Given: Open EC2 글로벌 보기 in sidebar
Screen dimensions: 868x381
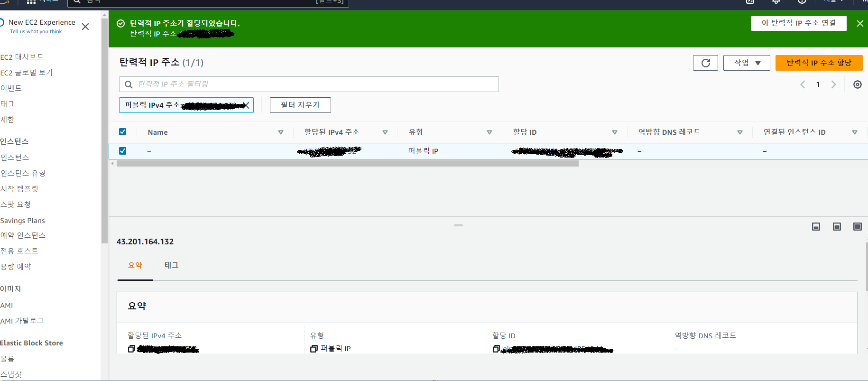Looking at the screenshot, I should (27, 73).
